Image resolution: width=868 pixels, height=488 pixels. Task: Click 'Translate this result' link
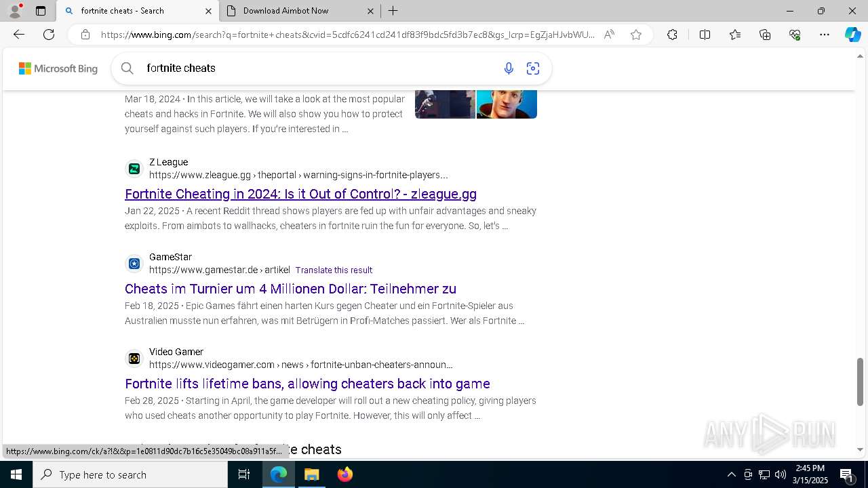pyautogui.click(x=334, y=270)
